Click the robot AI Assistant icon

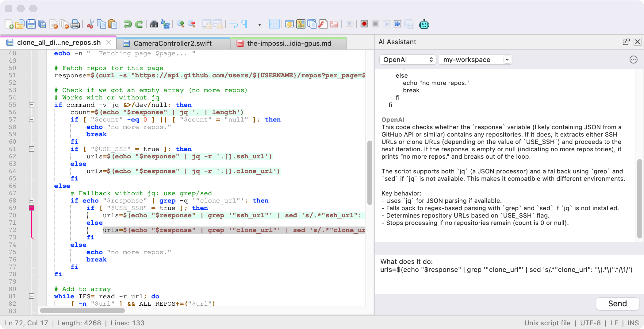pyautogui.click(x=424, y=24)
